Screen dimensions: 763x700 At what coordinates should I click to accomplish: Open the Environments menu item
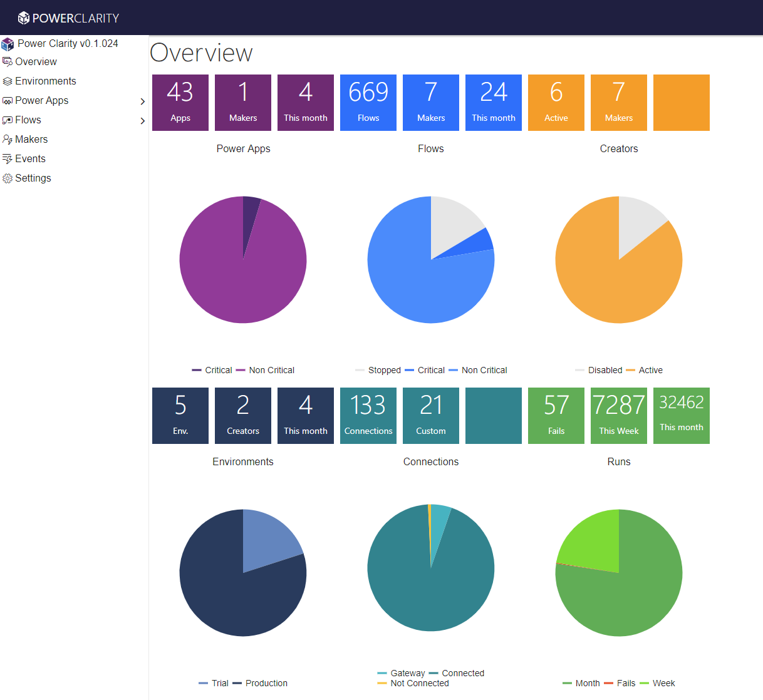point(45,81)
